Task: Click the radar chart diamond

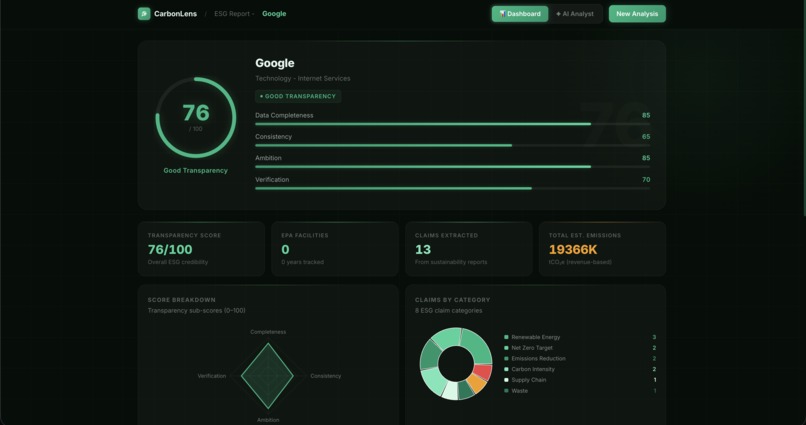Action: coord(267,376)
